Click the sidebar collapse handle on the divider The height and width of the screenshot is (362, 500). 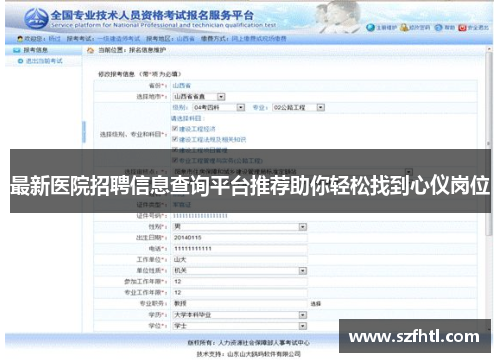coord(84,132)
